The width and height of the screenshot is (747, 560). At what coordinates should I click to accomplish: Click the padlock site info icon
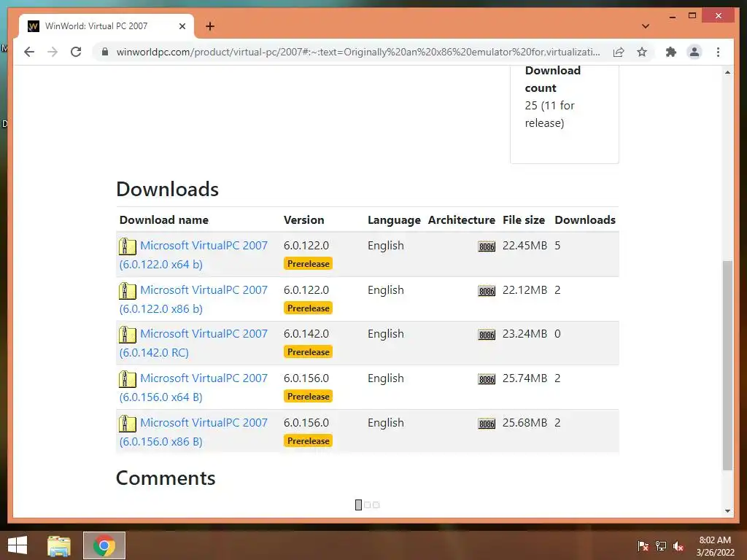[105, 52]
